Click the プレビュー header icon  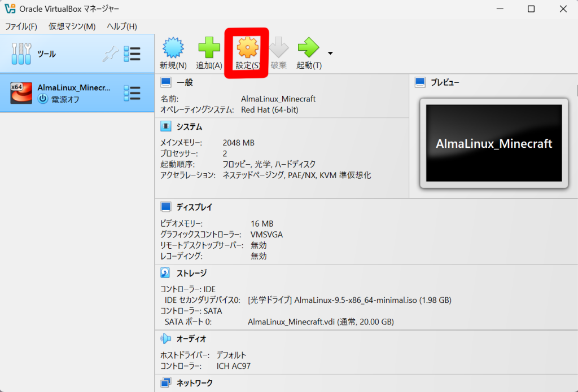coord(420,82)
